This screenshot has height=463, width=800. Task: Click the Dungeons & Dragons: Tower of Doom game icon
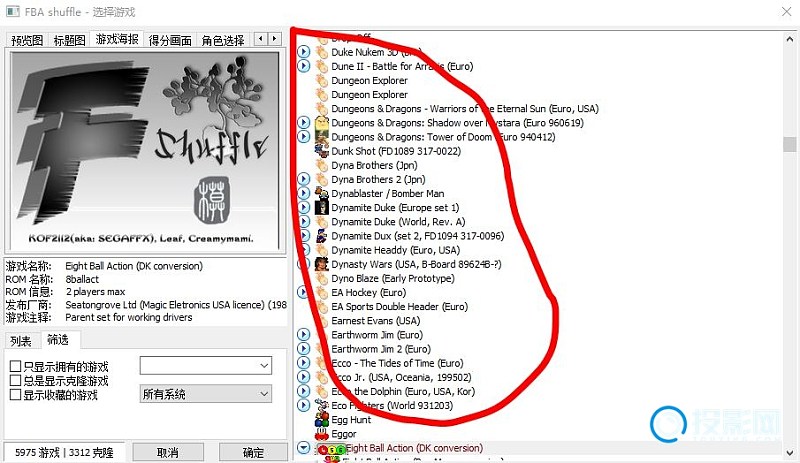(x=321, y=137)
